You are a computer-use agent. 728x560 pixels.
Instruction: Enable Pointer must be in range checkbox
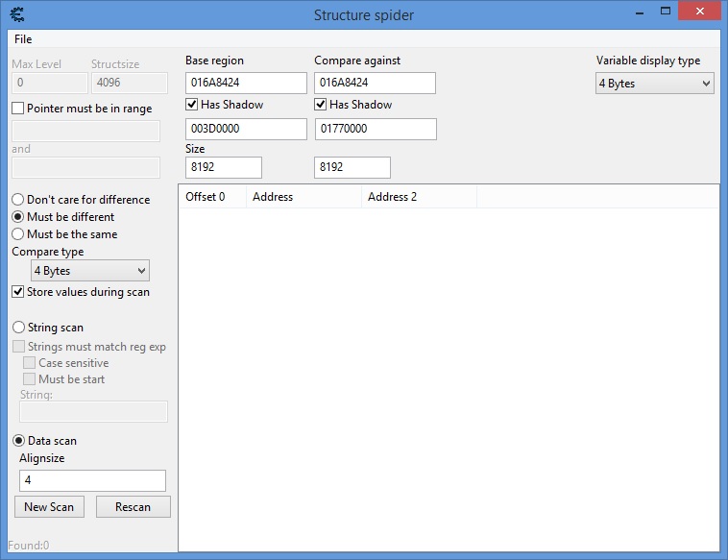(x=18, y=109)
